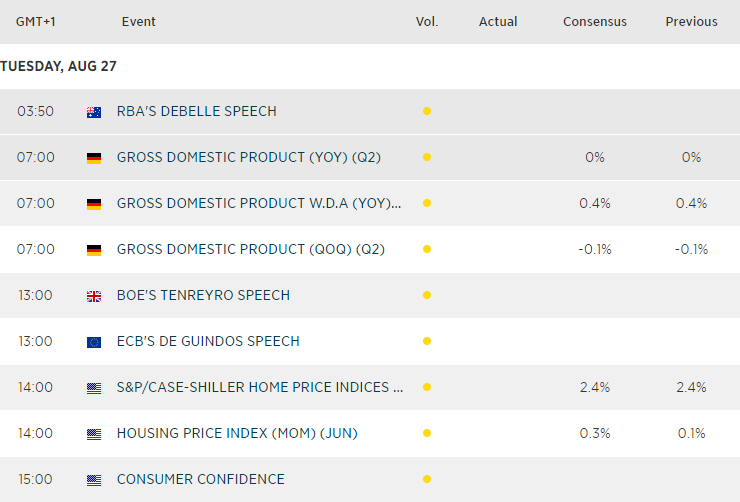Click German flag next to Gross Domestic Product (YoY) (Q2)

coord(94,158)
